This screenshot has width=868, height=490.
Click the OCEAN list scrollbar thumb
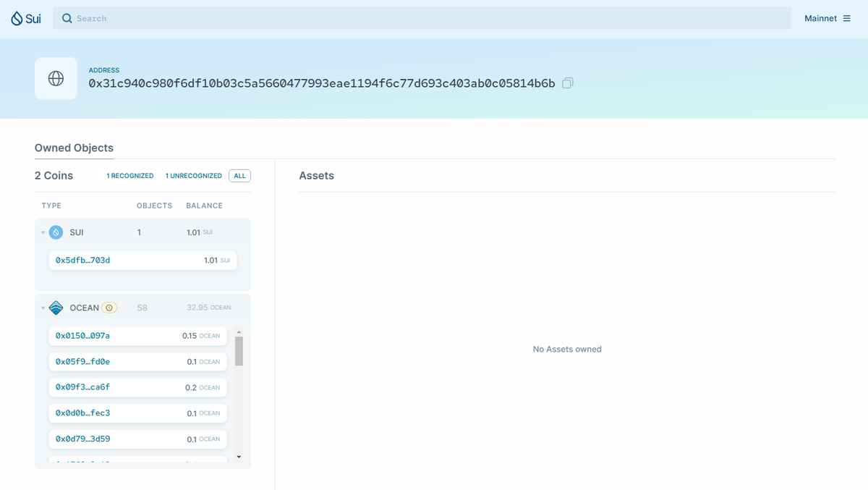click(239, 351)
